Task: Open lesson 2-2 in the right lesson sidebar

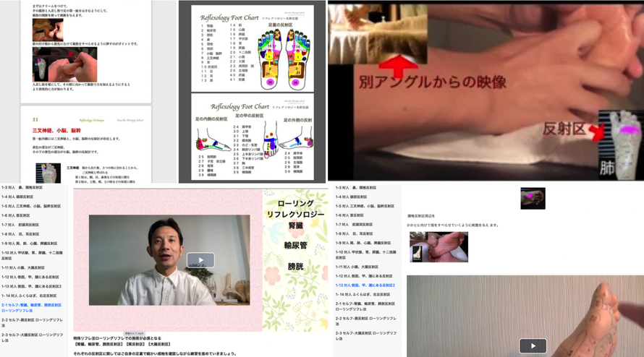Action: click(366, 321)
